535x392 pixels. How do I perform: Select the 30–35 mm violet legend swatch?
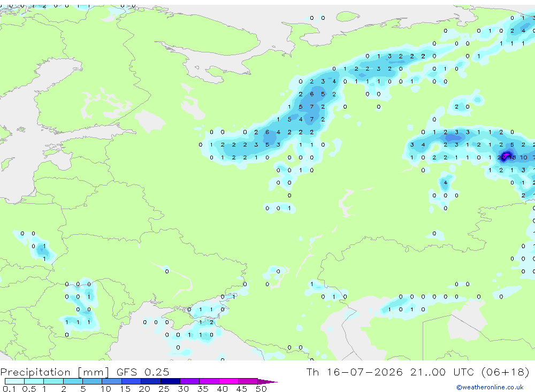(190, 381)
